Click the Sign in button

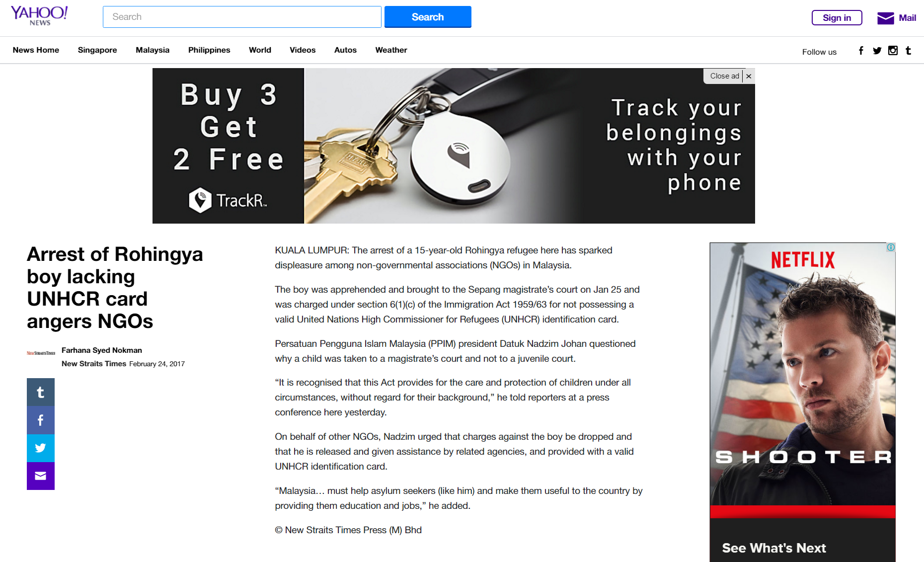837,18
